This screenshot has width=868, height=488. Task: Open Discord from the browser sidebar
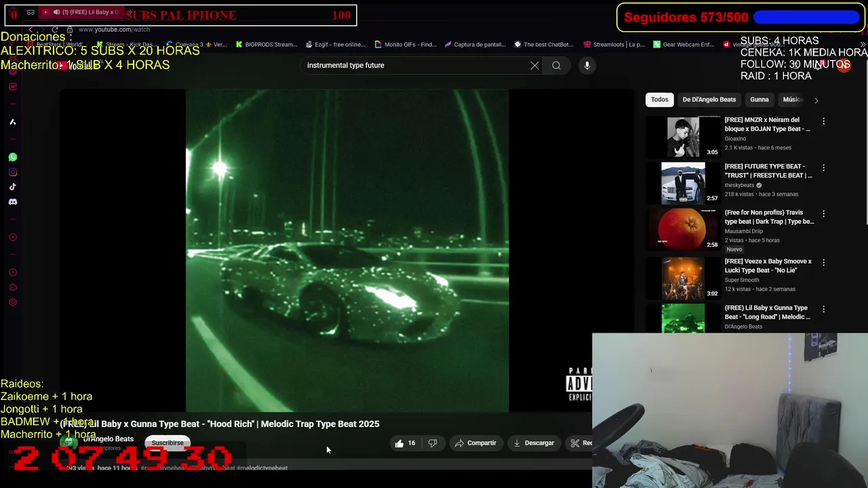pyautogui.click(x=12, y=202)
